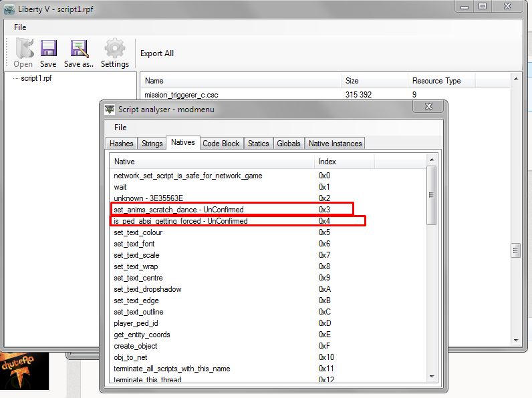This screenshot has height=398, width=532.
Task: Switch to the Hashes tab
Action: click(121, 144)
